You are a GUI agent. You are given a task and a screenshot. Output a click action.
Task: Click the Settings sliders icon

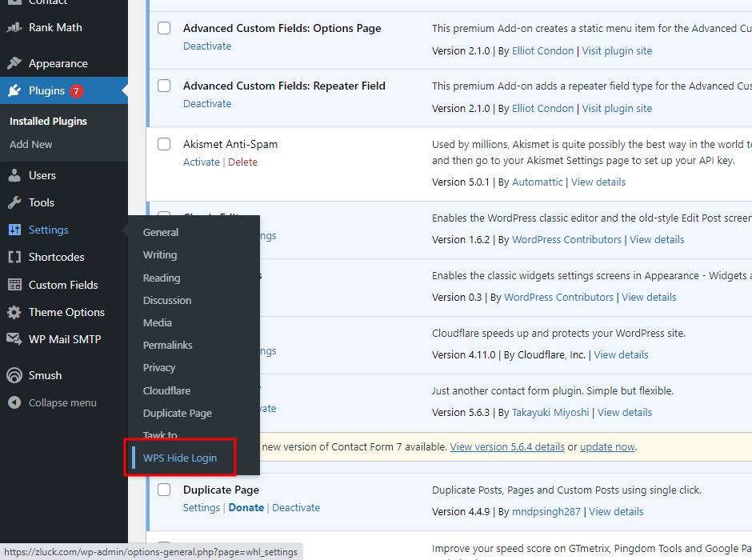[x=14, y=230]
